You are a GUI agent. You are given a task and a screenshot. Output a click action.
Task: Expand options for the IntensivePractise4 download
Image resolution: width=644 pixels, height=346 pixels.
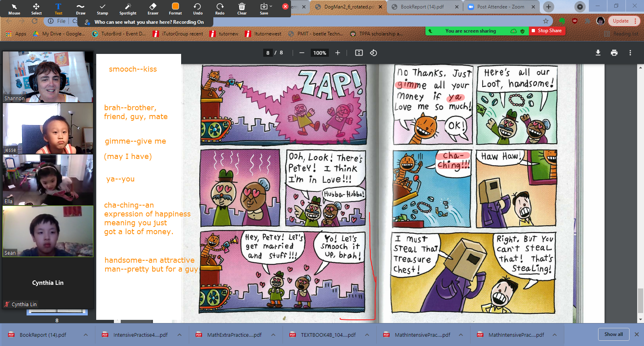click(x=180, y=335)
